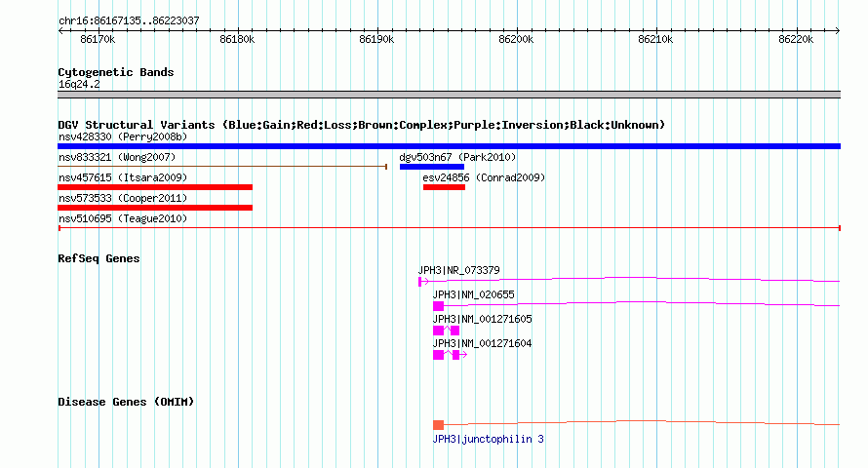Click the thin red nsv510695 variant line

[x=449, y=228]
